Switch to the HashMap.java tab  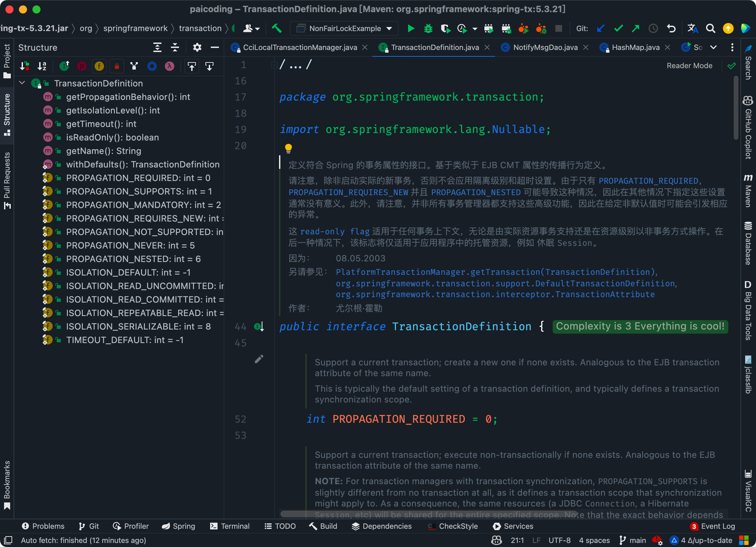coord(635,47)
